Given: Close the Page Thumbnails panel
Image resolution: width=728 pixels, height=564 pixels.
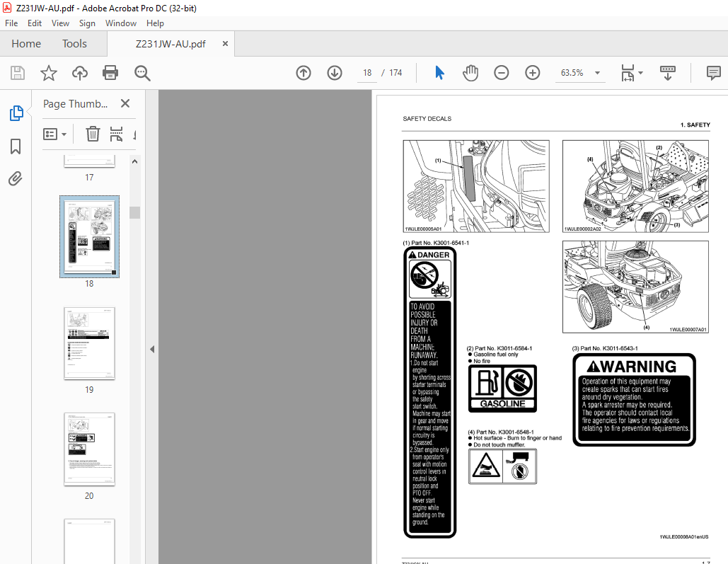Looking at the screenshot, I should point(125,103).
